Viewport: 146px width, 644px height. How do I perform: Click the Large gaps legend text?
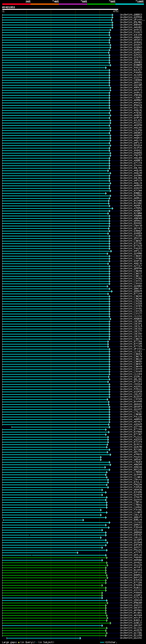click(x=28, y=642)
